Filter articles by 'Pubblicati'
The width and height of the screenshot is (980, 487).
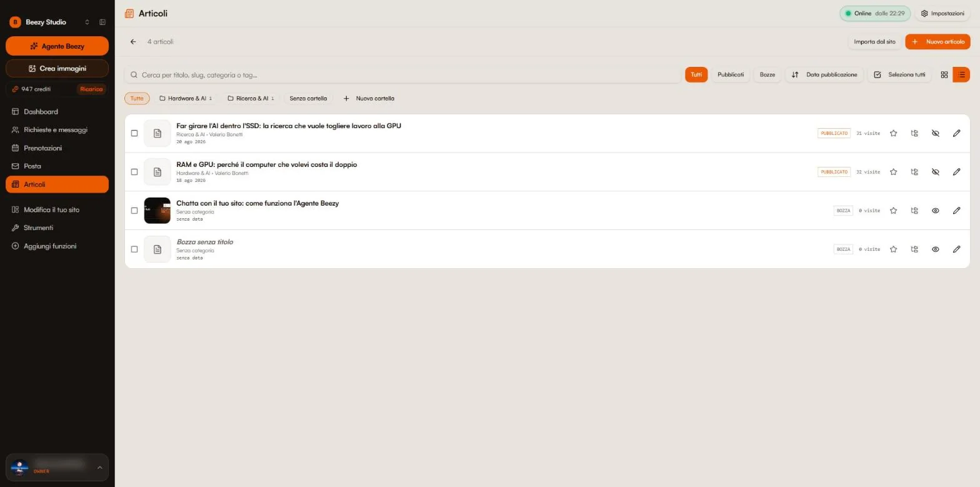point(731,75)
